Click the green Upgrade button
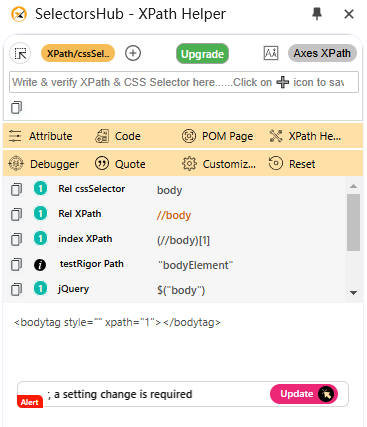Screen dimensions: 367x427 pyautogui.click(x=202, y=54)
